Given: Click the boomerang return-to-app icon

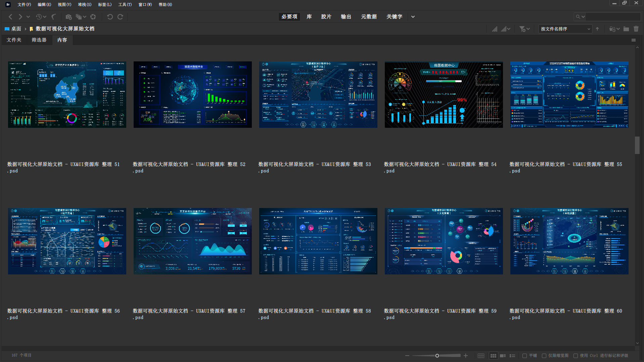Looking at the screenshot, I should tap(54, 17).
